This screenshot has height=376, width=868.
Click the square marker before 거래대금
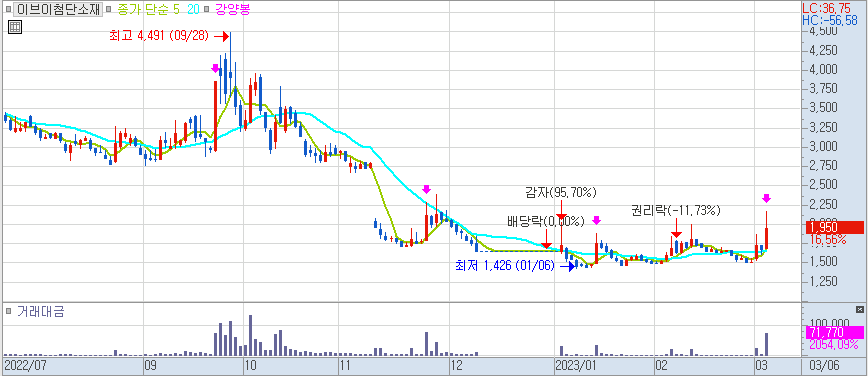(x=8, y=312)
